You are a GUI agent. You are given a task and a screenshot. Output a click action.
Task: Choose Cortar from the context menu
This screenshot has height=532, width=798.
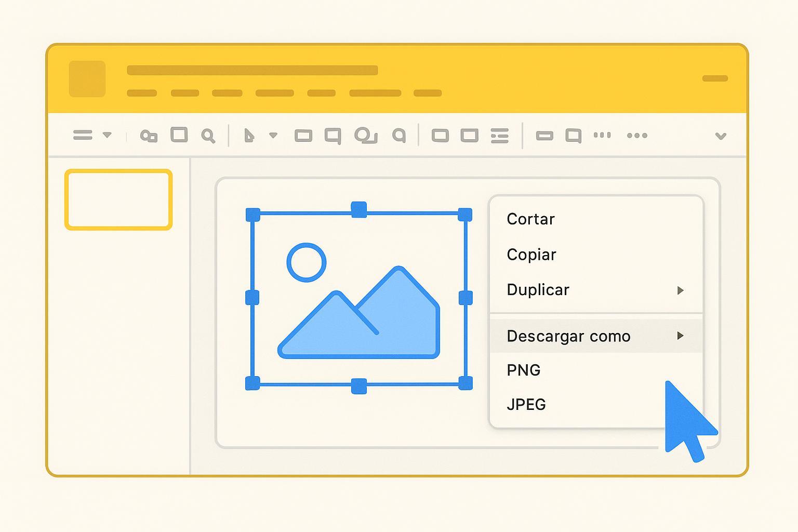click(530, 219)
